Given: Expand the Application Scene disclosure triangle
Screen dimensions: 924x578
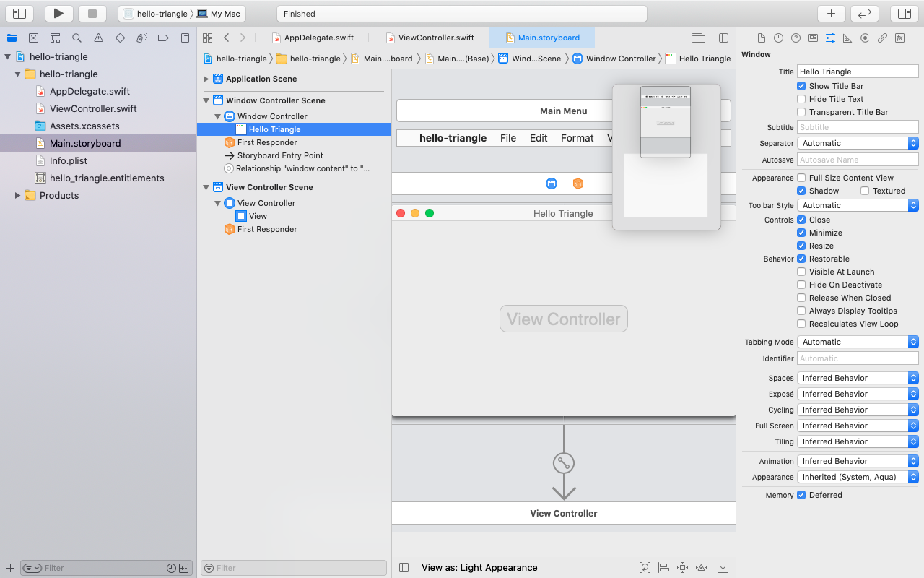Looking at the screenshot, I should coord(206,79).
